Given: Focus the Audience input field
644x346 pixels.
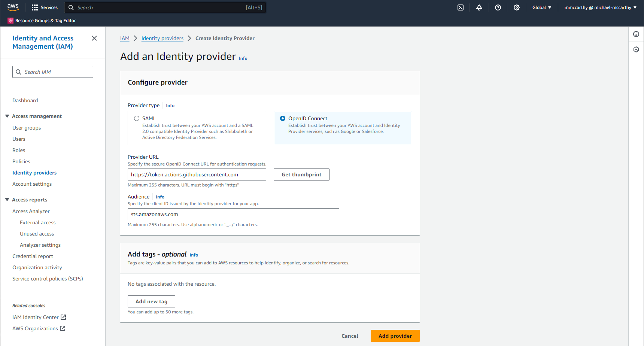Looking at the screenshot, I should point(233,214).
